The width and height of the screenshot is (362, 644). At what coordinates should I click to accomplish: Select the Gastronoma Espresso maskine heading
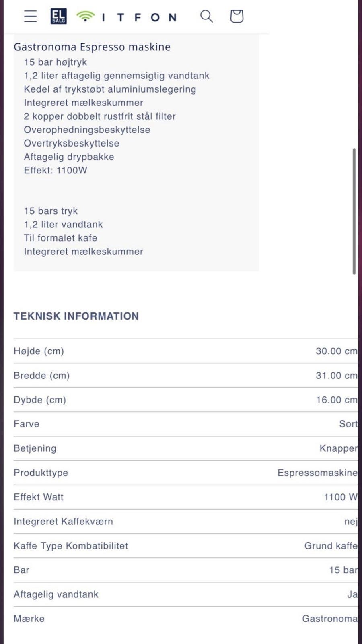click(92, 47)
